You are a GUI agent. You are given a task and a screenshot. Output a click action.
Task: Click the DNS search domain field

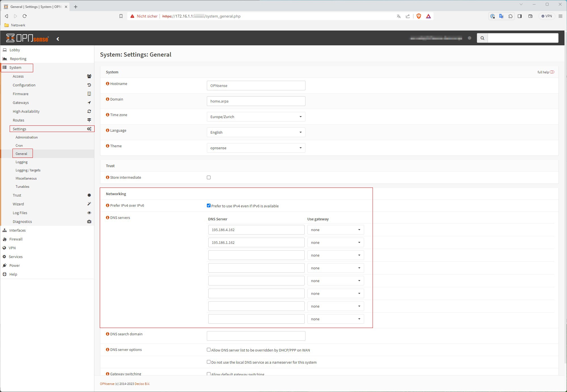pyautogui.click(x=256, y=336)
